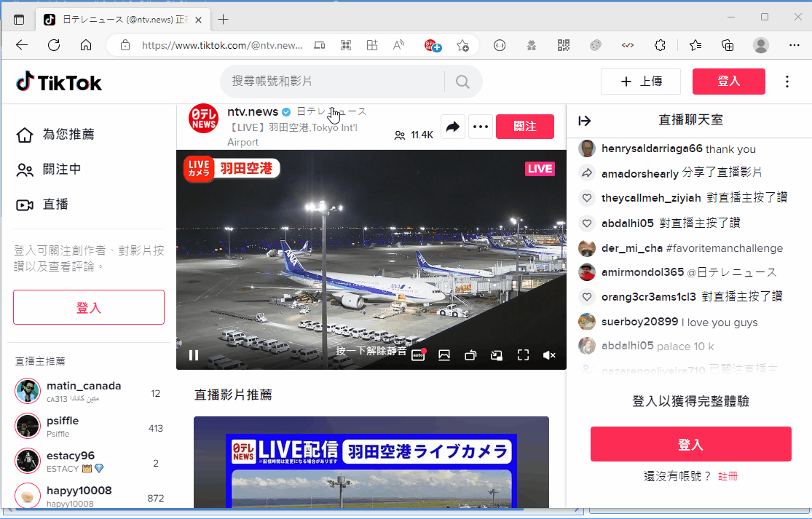
Task: Share the ntv.news live stream
Action: [453, 127]
